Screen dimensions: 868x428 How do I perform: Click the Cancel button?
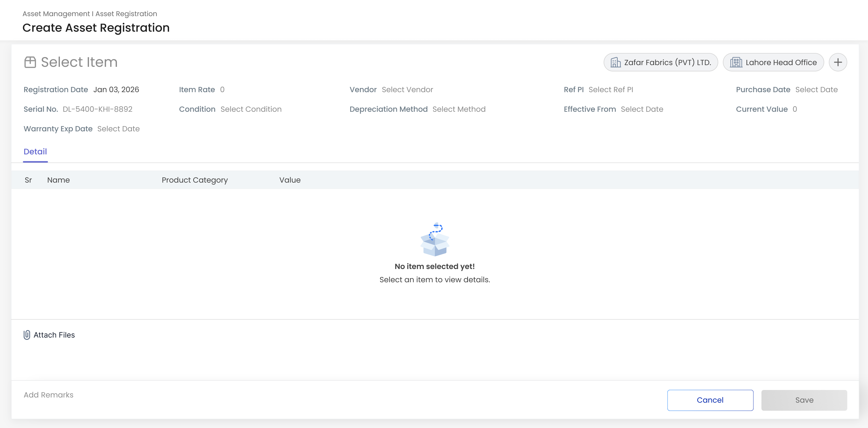710,400
